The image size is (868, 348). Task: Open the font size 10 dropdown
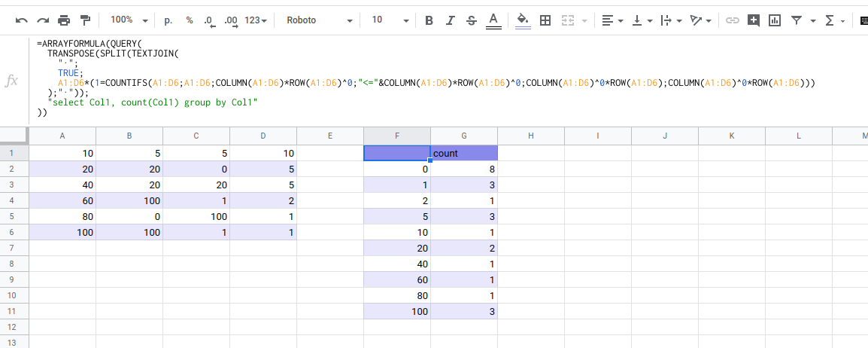390,20
